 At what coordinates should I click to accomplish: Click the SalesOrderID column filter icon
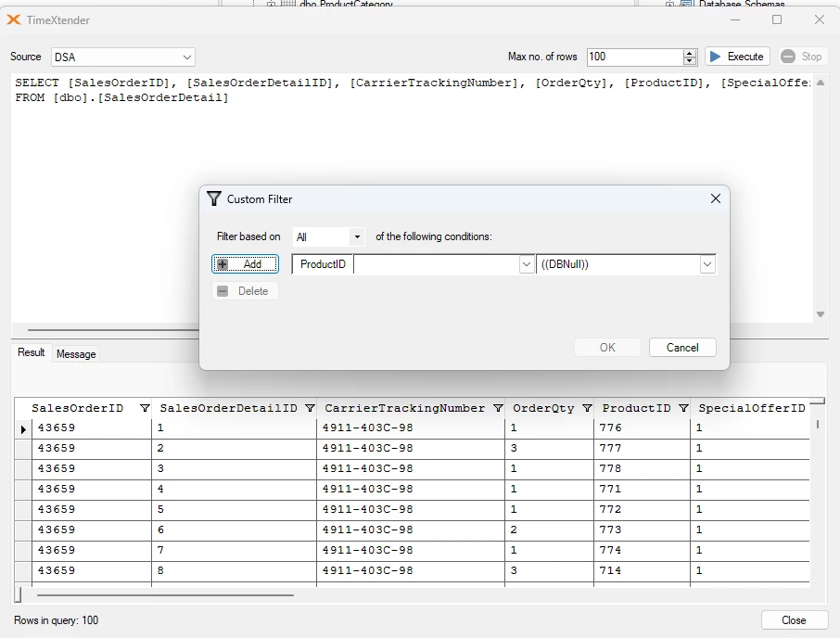tap(145, 408)
